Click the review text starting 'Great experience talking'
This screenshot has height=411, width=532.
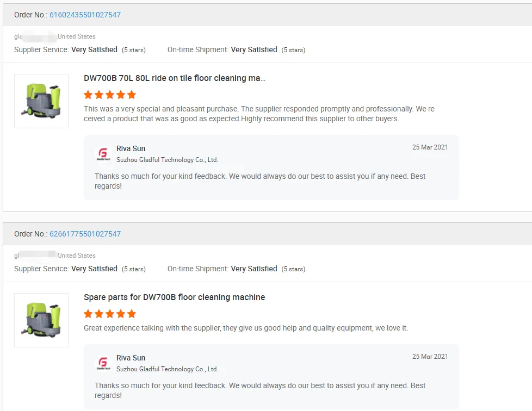point(246,328)
